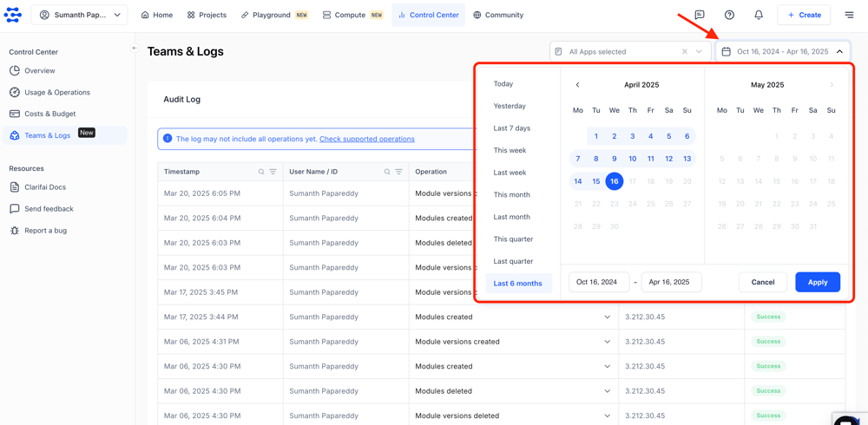Click the Clarifai logo icon
Screen dimensions: 868x425
coord(13,15)
